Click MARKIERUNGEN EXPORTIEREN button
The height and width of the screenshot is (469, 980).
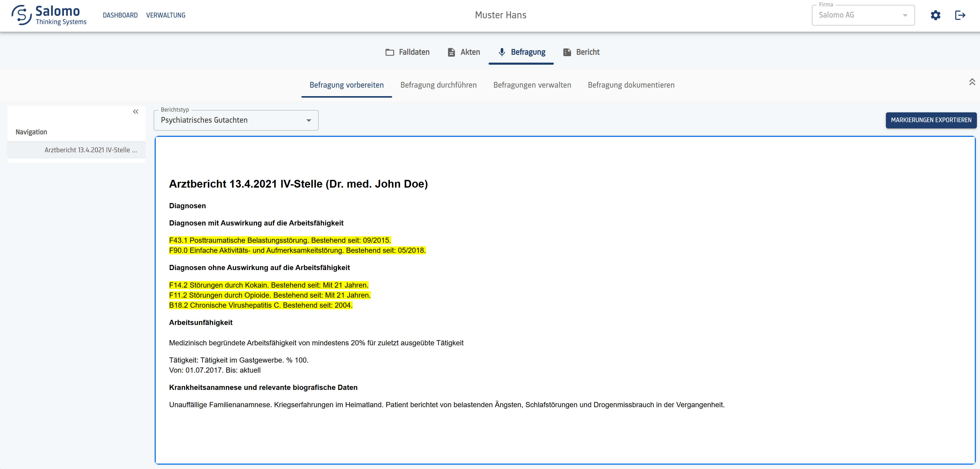[931, 120]
